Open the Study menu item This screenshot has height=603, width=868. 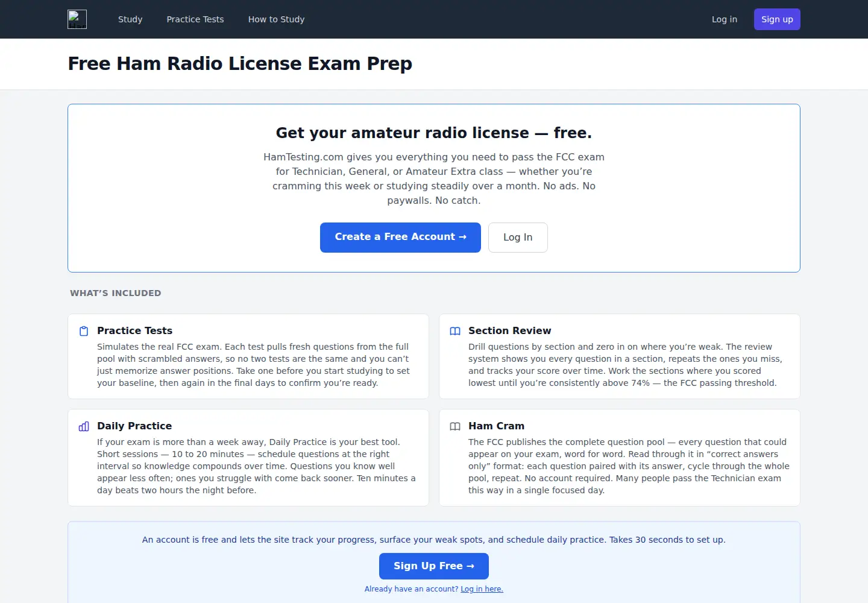[x=130, y=19]
